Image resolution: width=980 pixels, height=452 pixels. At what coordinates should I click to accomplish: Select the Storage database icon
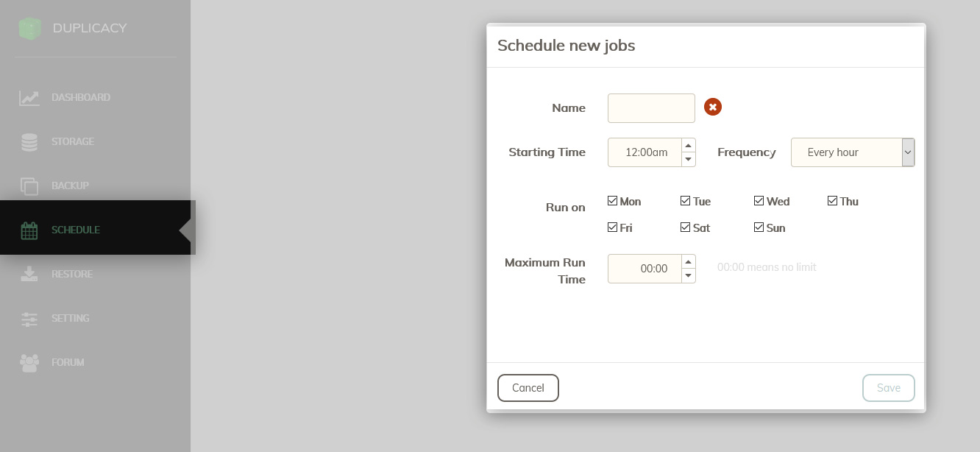(29, 141)
